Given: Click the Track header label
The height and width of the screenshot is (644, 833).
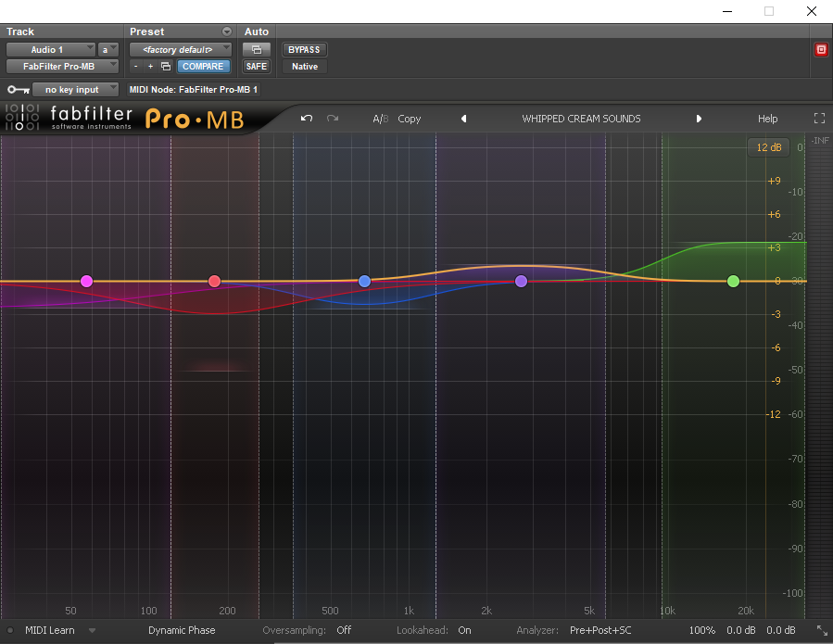Looking at the screenshot, I should pyautogui.click(x=20, y=32).
